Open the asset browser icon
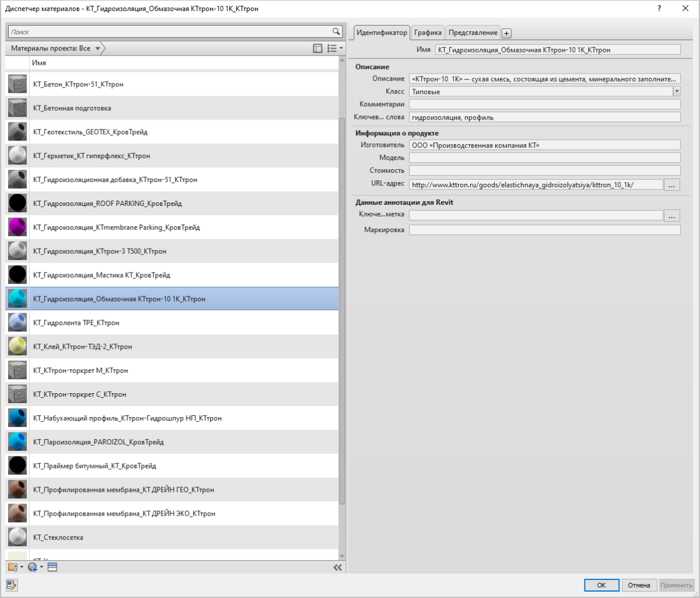The image size is (700, 598). pyautogui.click(x=52, y=567)
